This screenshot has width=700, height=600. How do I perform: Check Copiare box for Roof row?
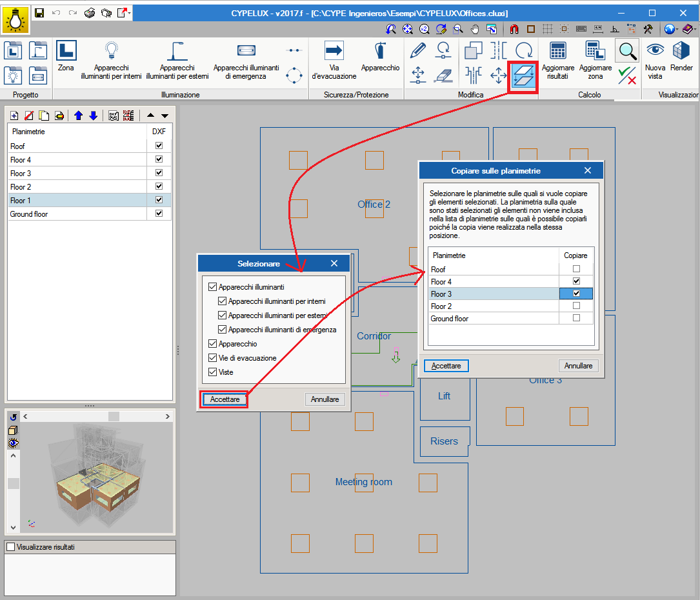click(x=576, y=269)
